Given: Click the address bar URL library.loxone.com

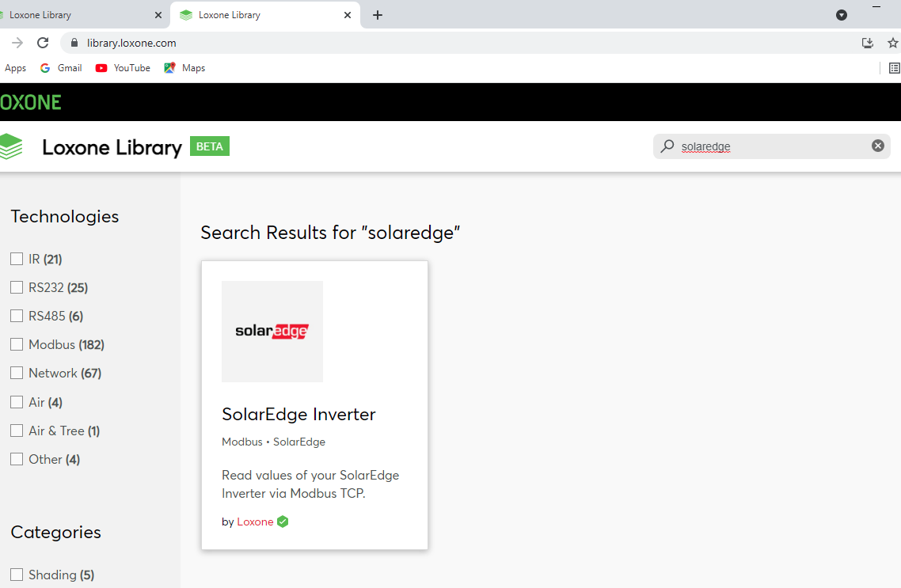Looking at the screenshot, I should point(131,43).
